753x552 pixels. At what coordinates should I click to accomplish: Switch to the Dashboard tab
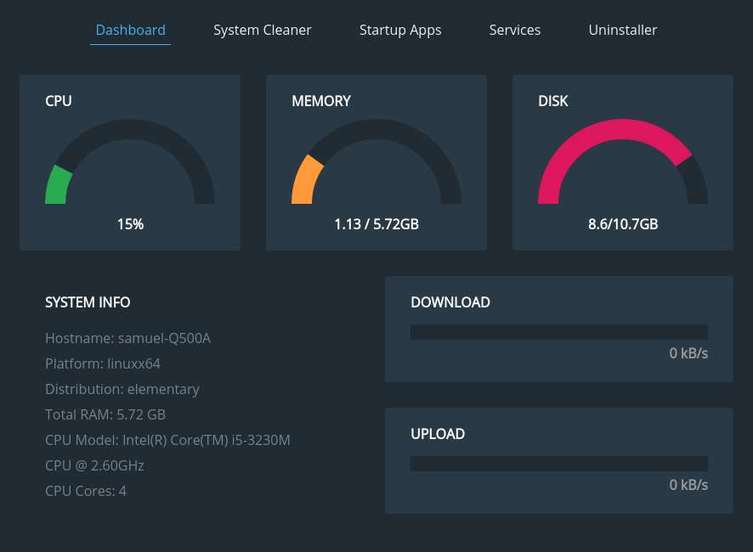pos(130,30)
